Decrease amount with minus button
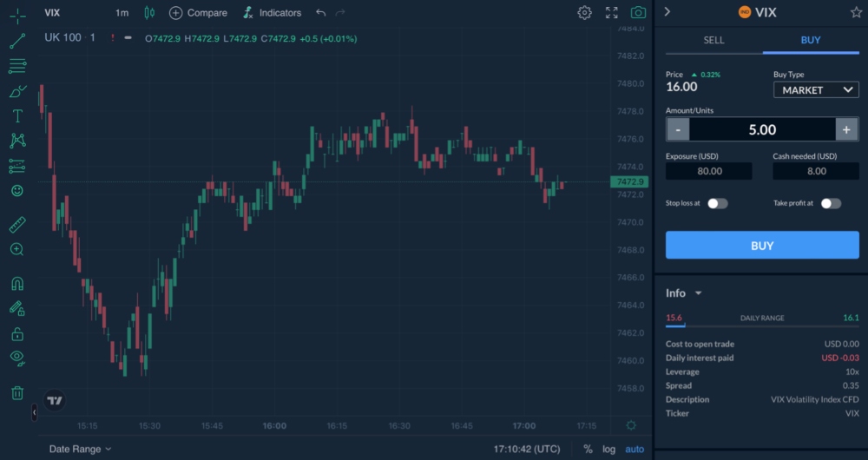The height and width of the screenshot is (460, 868). 678,129
